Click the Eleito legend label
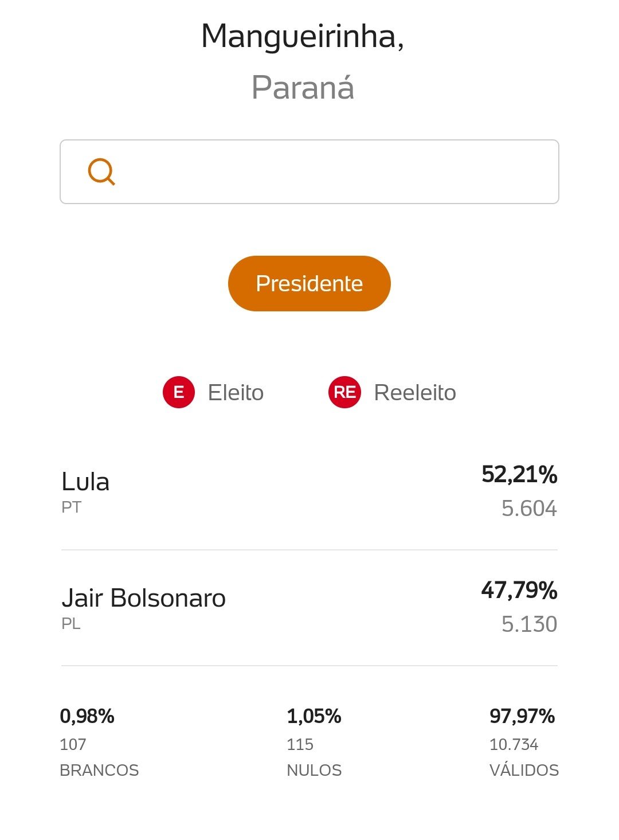 point(236,393)
